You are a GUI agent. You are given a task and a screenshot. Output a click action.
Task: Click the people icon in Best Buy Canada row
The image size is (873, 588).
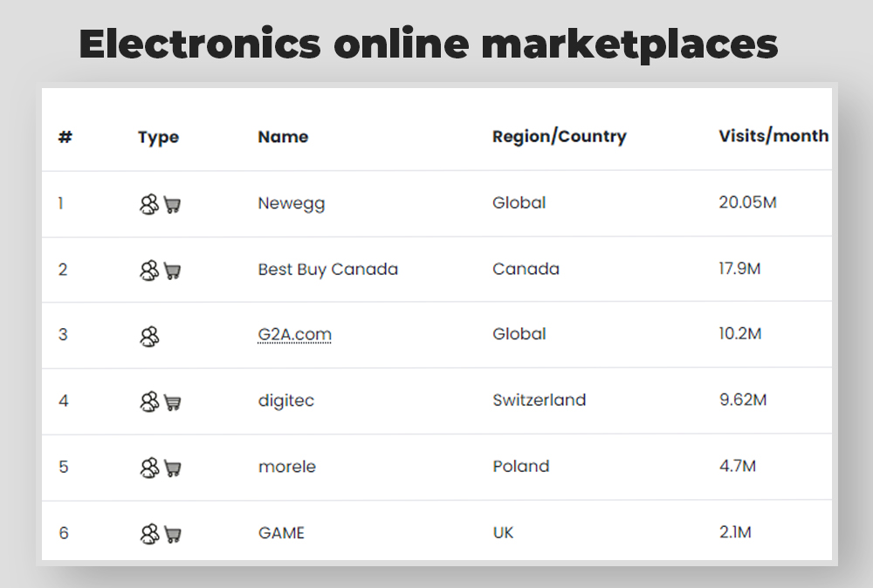[x=149, y=270]
